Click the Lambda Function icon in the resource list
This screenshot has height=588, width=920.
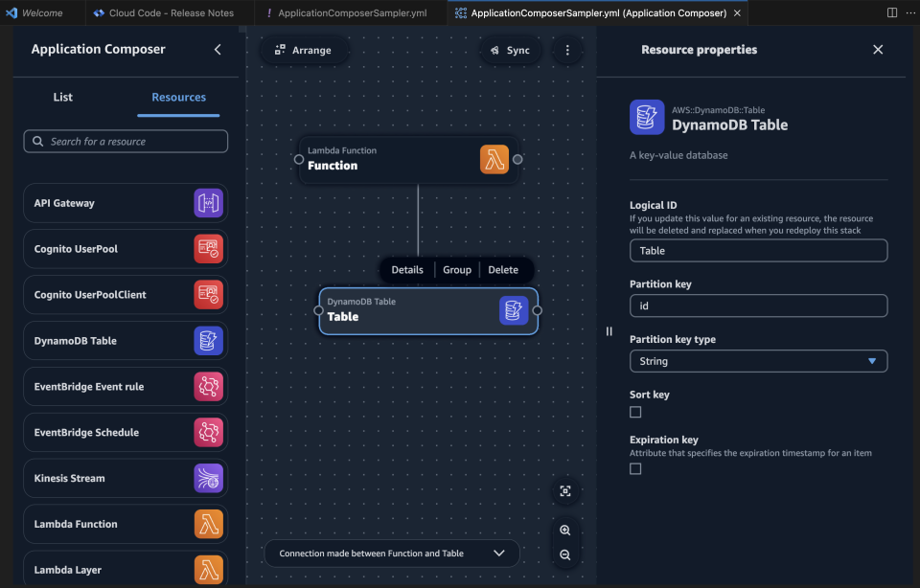[x=206, y=524]
